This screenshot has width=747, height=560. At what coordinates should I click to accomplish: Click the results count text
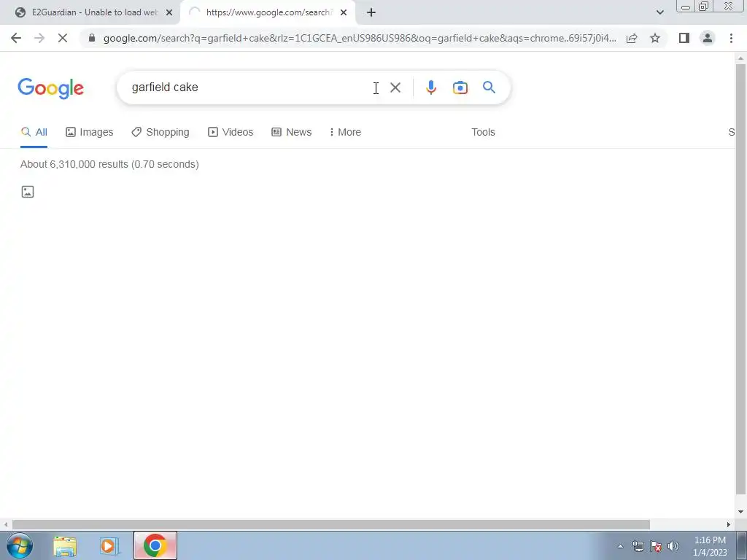(109, 164)
